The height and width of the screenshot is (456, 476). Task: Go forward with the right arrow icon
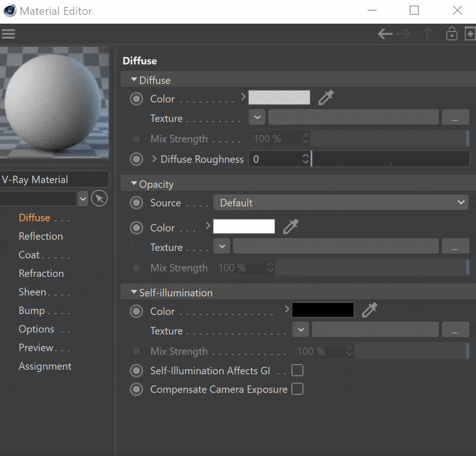pos(404,34)
